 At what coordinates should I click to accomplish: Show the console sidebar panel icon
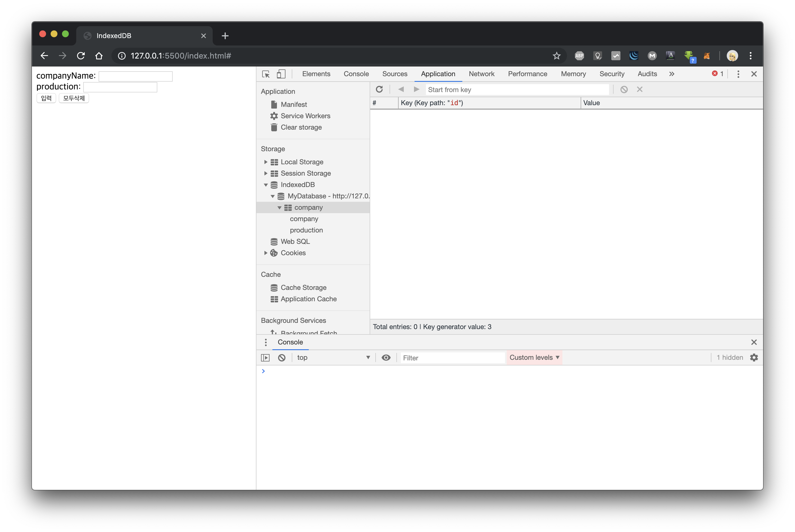265,358
